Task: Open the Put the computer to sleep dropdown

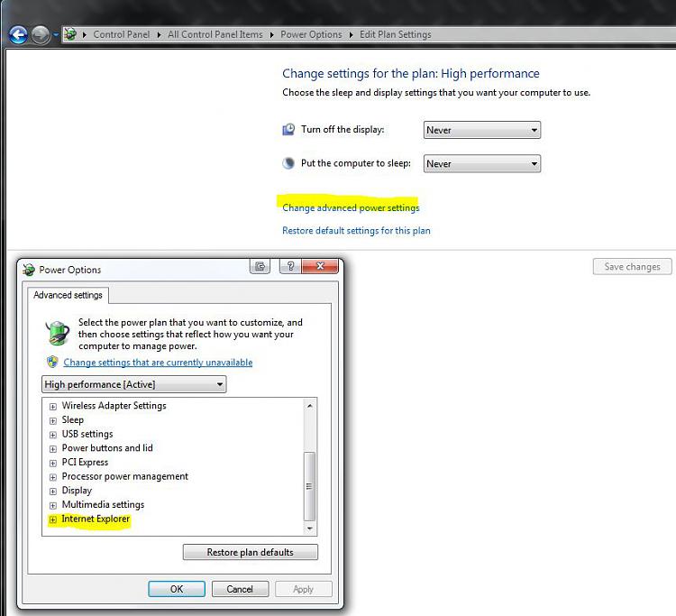Action: click(481, 164)
